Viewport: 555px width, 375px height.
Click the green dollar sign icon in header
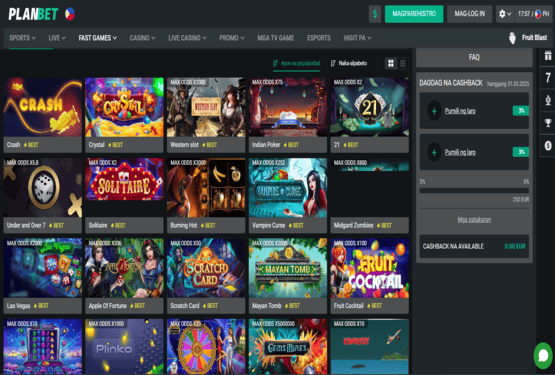[x=375, y=14]
